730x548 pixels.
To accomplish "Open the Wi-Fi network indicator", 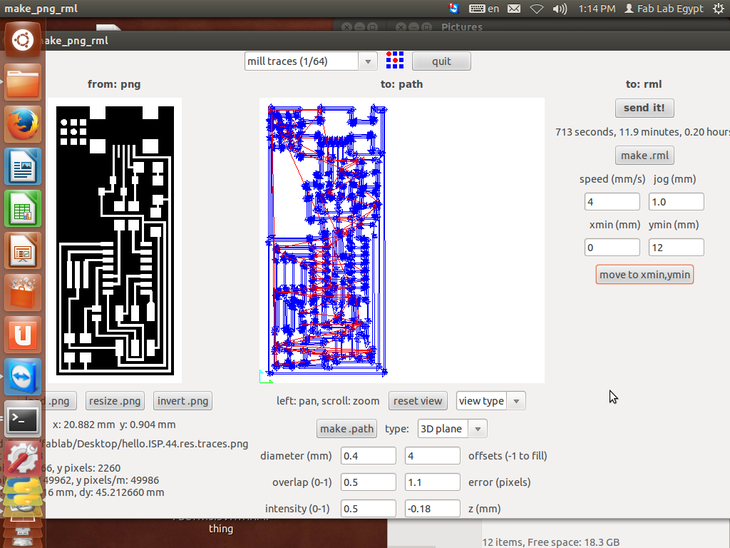I will coord(537,8).
